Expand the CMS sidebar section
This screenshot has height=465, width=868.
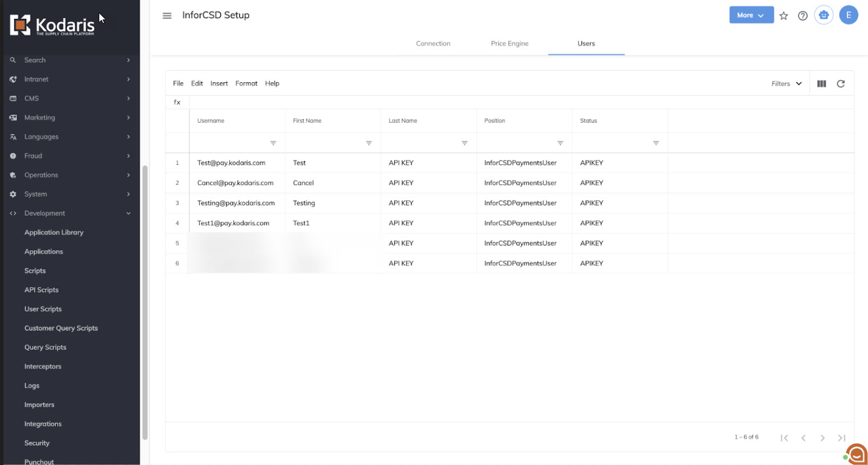128,99
